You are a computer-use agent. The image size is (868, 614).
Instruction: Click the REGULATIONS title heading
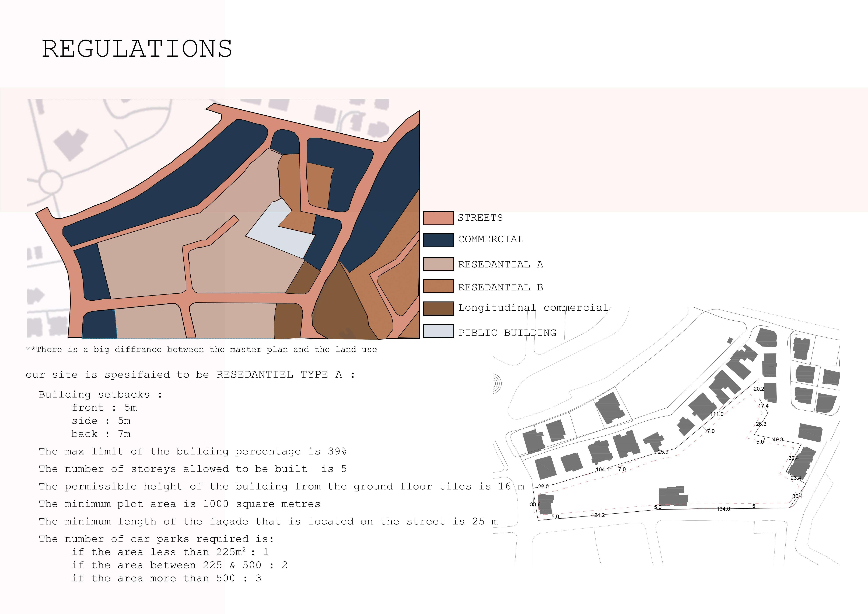click(137, 49)
